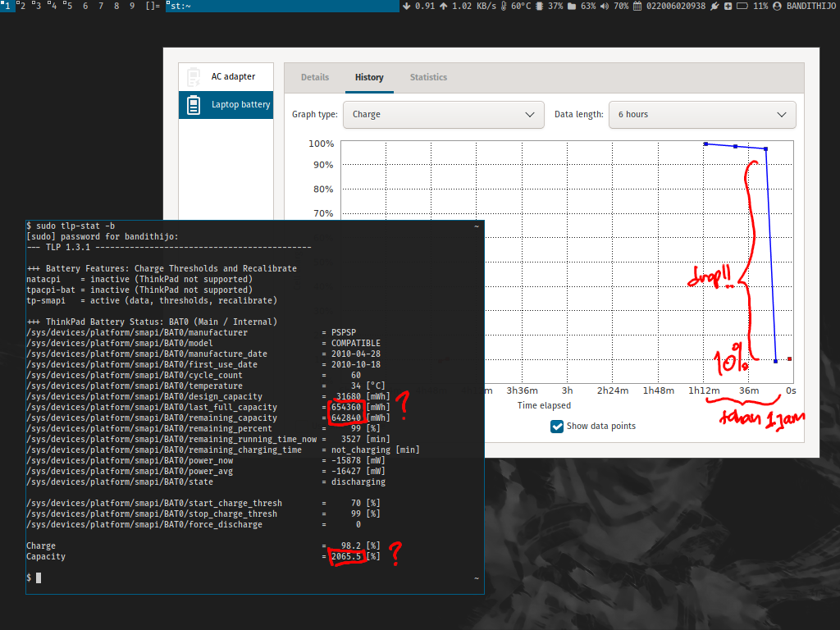Switch to the Details tab

[x=315, y=77]
